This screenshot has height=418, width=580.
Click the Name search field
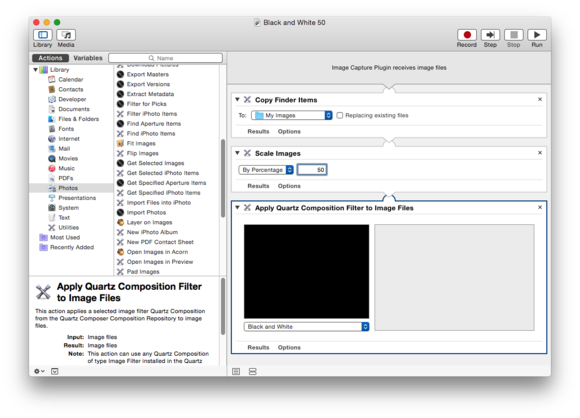(165, 58)
